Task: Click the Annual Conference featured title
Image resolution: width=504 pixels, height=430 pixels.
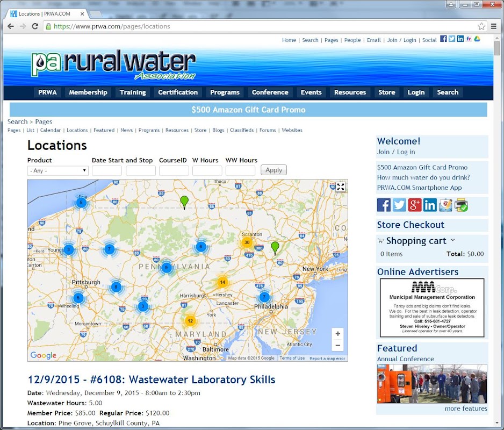Action: (x=405, y=359)
